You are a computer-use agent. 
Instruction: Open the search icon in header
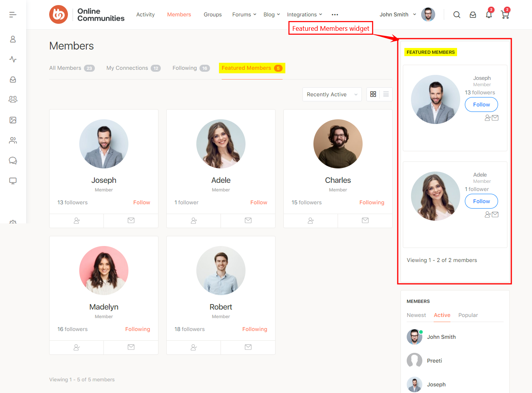point(457,15)
